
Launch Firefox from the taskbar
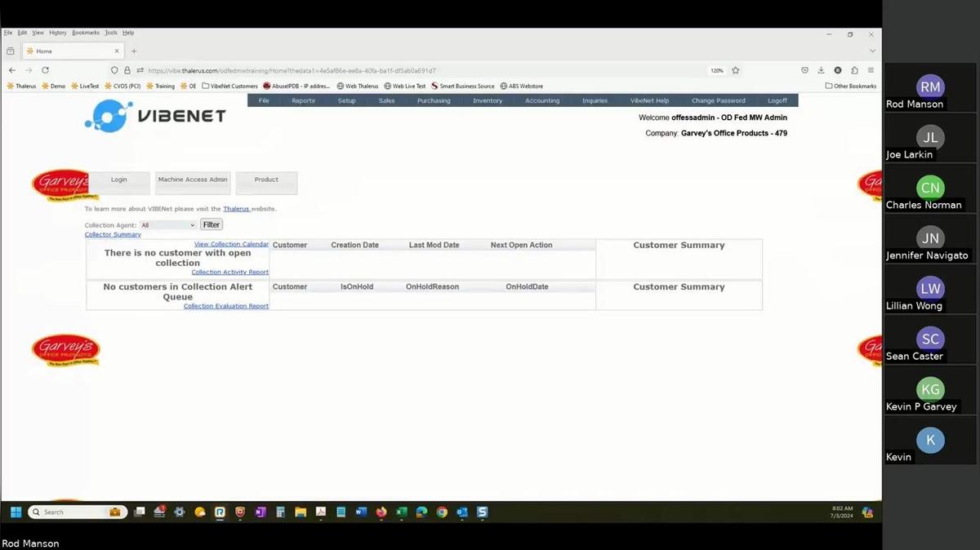[381, 512]
